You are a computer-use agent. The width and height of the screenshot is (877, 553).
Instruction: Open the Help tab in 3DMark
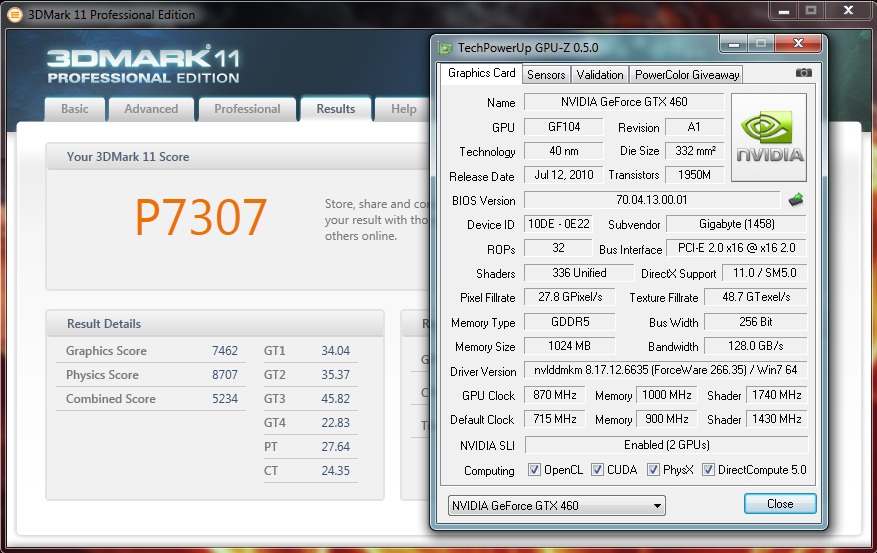403,109
